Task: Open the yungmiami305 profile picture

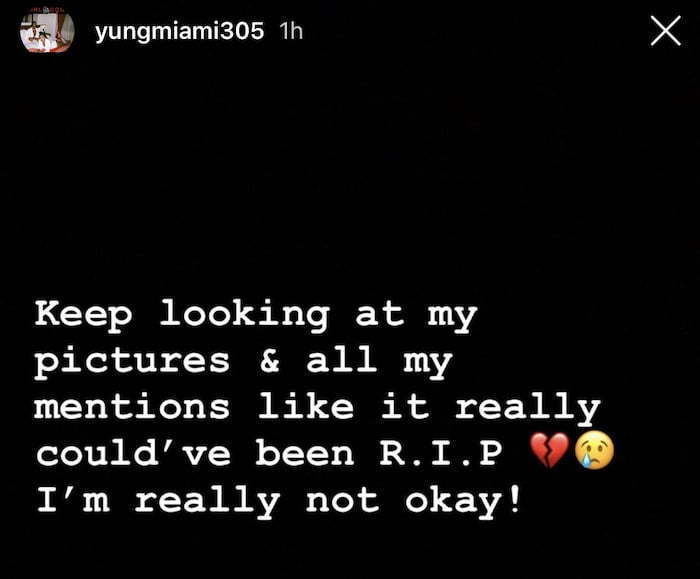Action: tap(47, 31)
